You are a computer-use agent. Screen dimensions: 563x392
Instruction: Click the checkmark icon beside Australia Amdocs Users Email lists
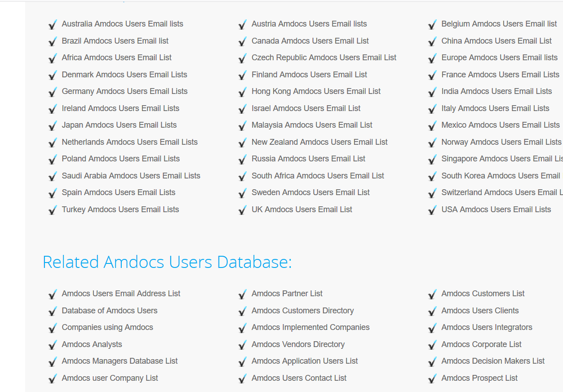(53, 24)
